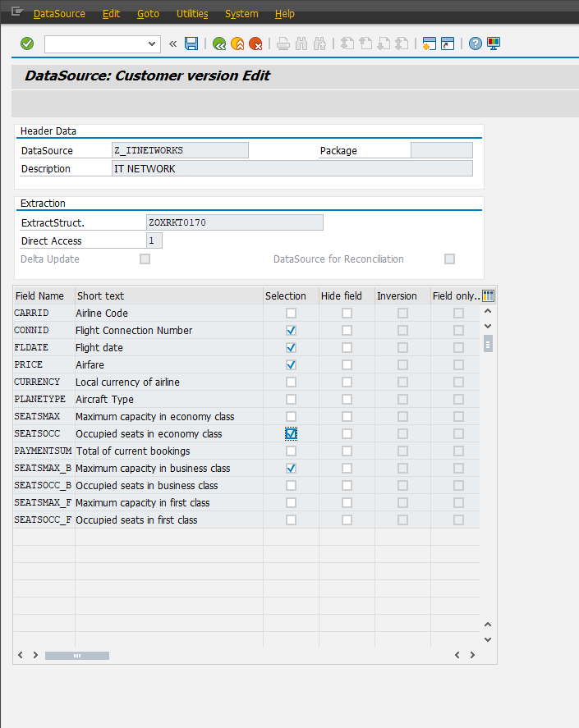The height and width of the screenshot is (728, 579).
Task: Tick Hide field checkbox for PRICE
Action: coord(347,365)
